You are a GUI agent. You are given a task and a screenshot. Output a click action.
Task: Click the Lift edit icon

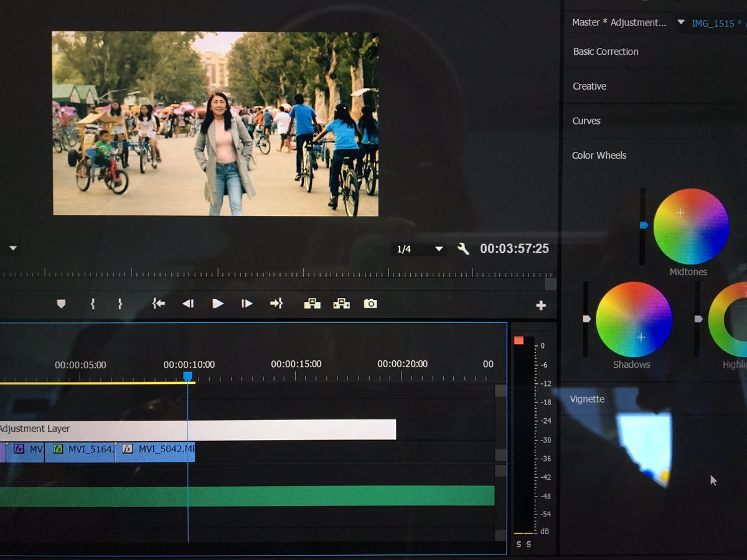[312, 304]
